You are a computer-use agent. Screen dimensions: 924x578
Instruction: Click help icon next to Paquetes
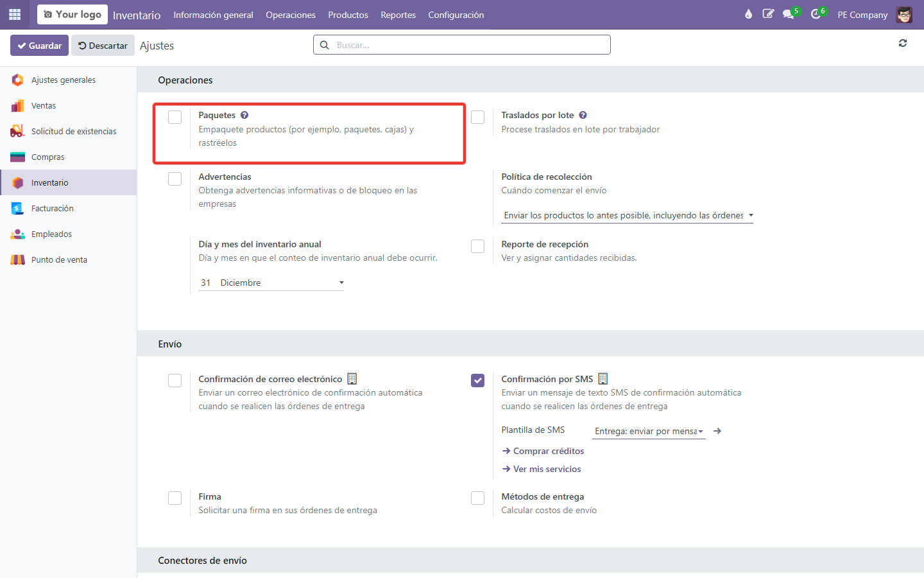pyautogui.click(x=244, y=115)
